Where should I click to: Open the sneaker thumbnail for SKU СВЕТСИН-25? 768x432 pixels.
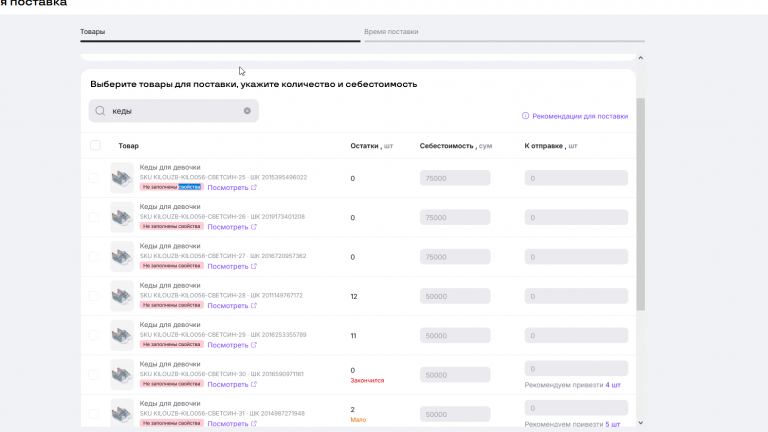pyautogui.click(x=122, y=178)
